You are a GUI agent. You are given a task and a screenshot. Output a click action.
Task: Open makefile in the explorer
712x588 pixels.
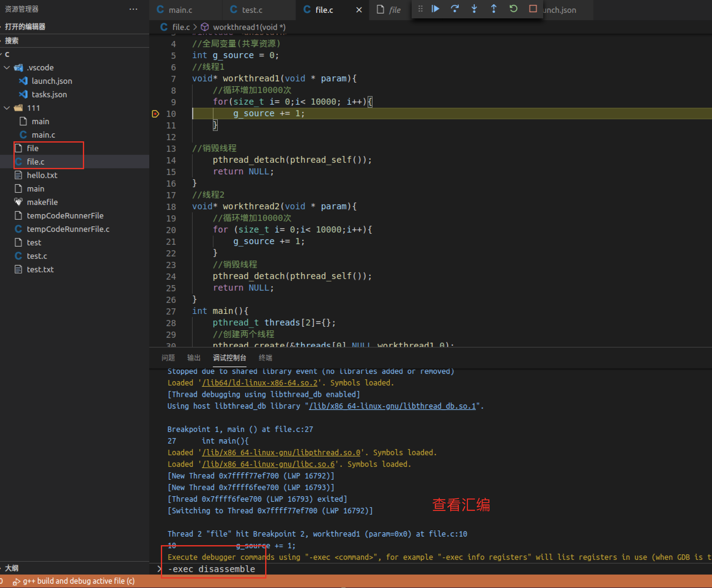tap(42, 202)
